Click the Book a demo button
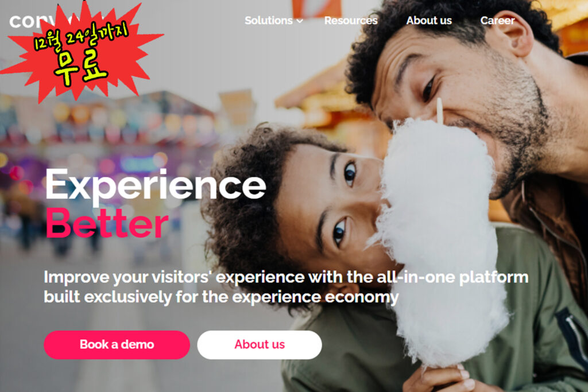The height and width of the screenshot is (392, 588). [x=117, y=344]
